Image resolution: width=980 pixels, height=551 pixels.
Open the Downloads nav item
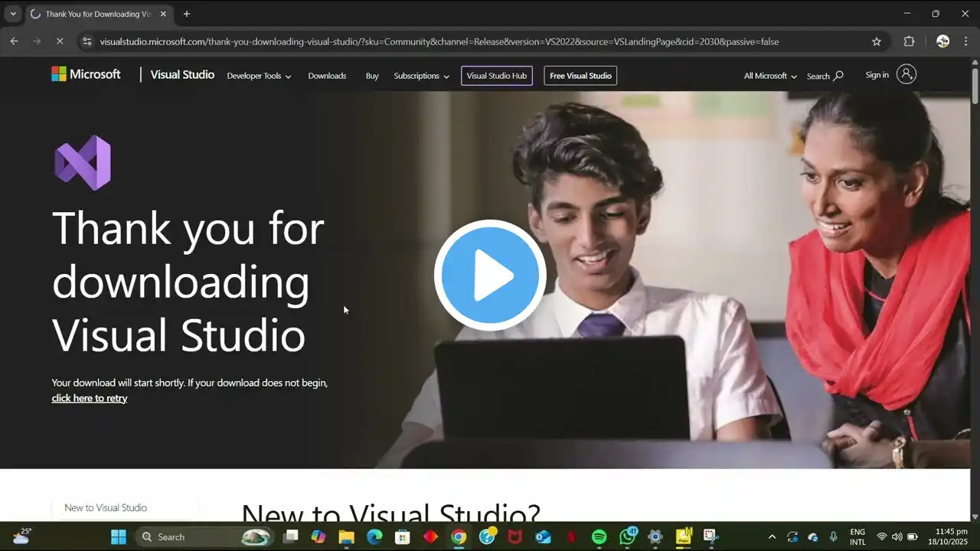coord(327,76)
